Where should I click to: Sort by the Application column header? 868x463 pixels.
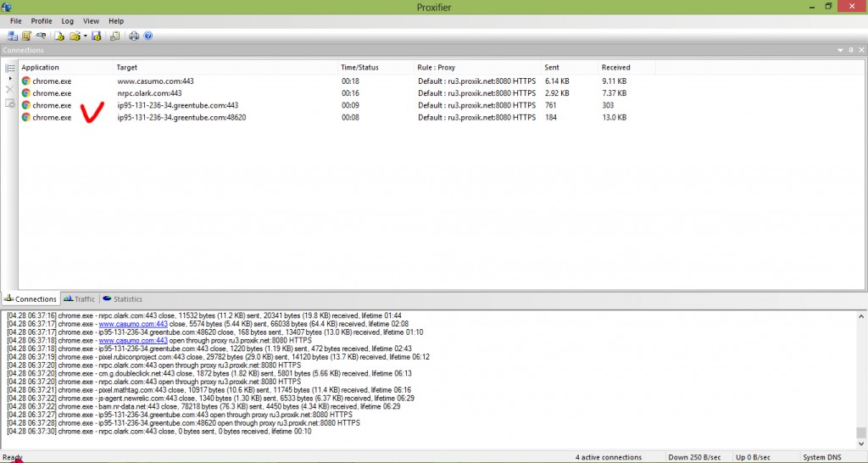pyautogui.click(x=65, y=68)
